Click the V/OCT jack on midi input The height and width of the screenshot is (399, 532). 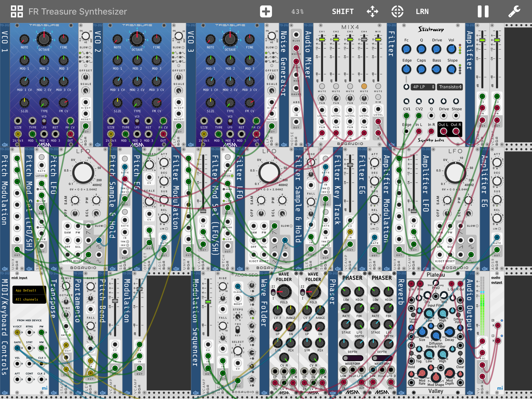click(x=17, y=332)
